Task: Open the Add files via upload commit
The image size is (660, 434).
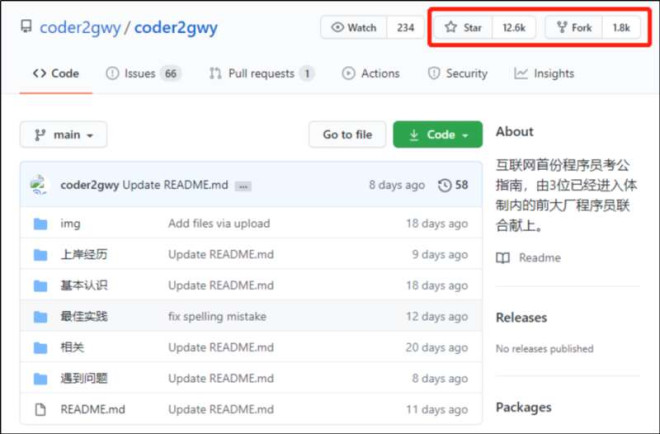Action: [x=219, y=224]
